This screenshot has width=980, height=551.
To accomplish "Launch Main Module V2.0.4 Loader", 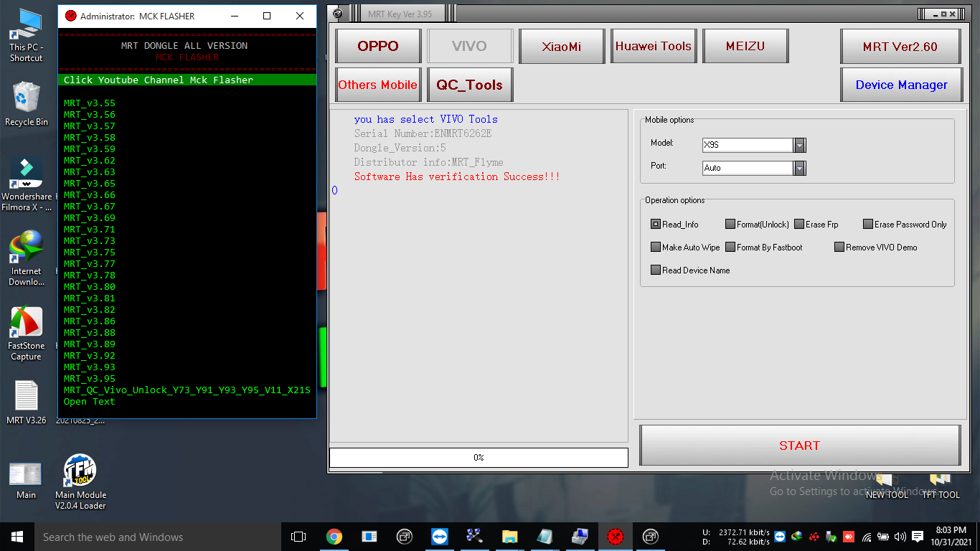I will (80, 481).
